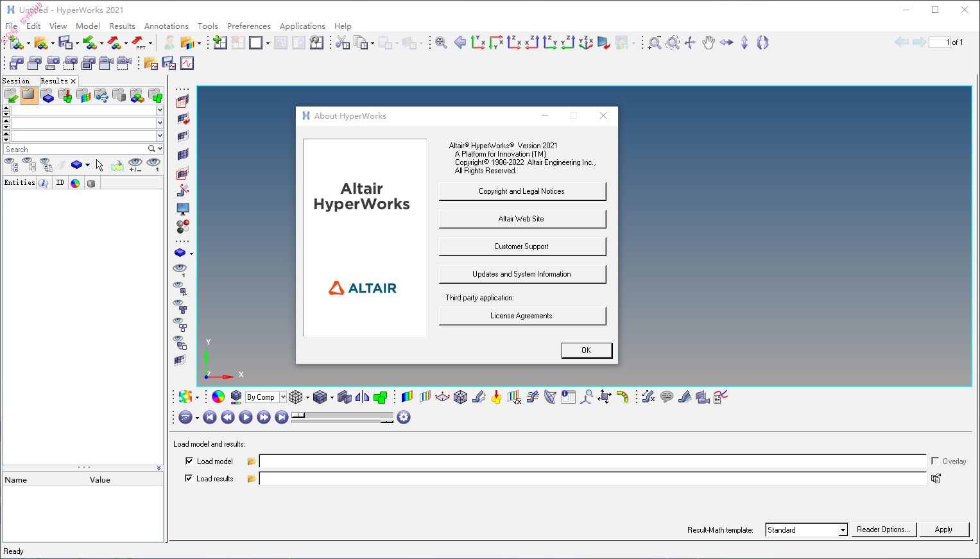Image resolution: width=980 pixels, height=559 pixels.
Task: Click the Display All eye icon in browser
Action: 11,165
